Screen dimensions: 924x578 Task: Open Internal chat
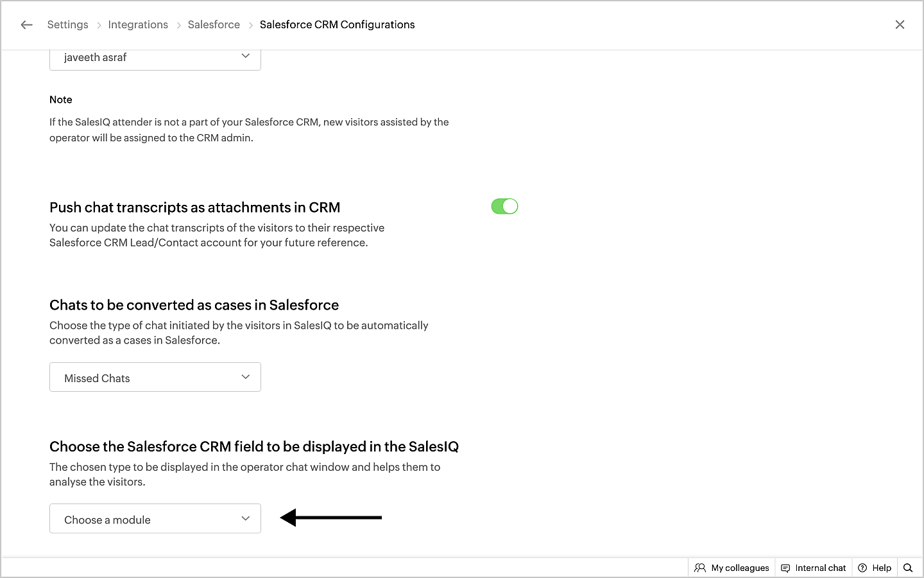click(x=820, y=568)
